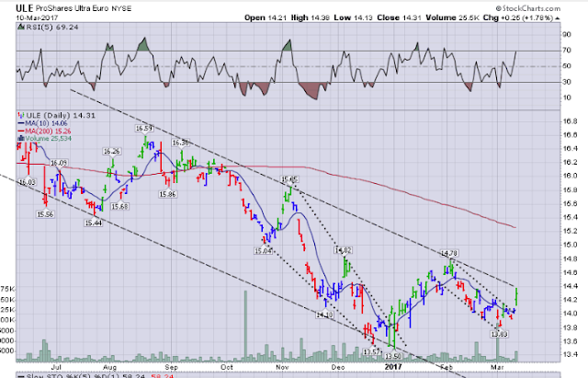This screenshot has height=378, width=588.
Task: Click the NYSE exchange label
Action: (x=121, y=8)
